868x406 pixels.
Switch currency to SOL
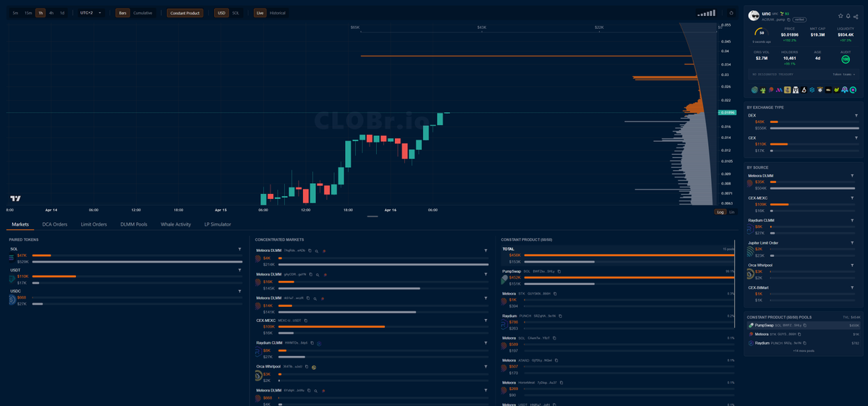[x=236, y=13]
